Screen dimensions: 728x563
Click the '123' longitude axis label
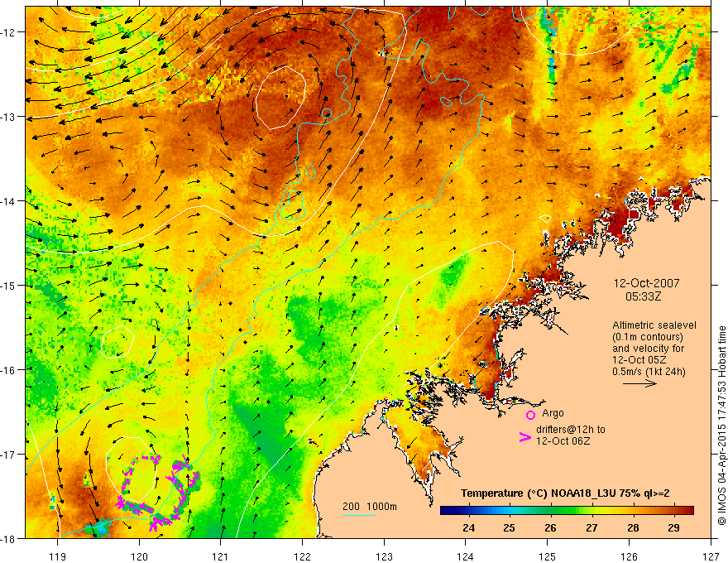tap(384, 556)
